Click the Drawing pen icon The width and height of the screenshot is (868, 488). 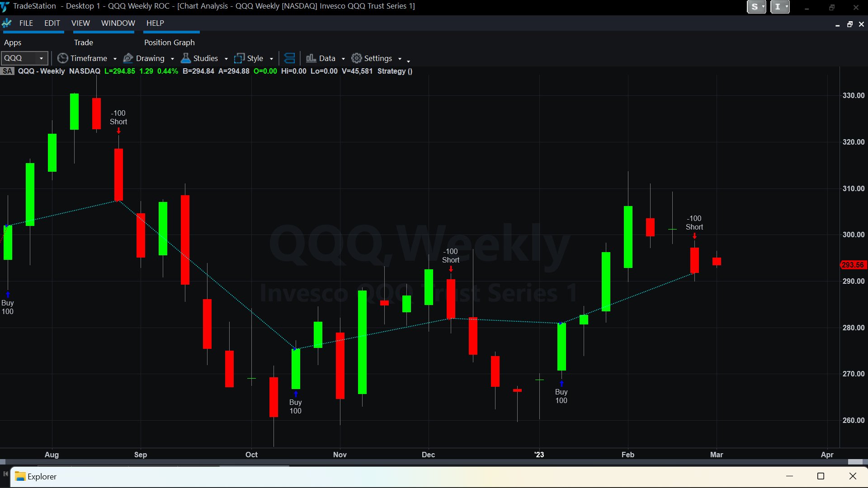(x=128, y=58)
